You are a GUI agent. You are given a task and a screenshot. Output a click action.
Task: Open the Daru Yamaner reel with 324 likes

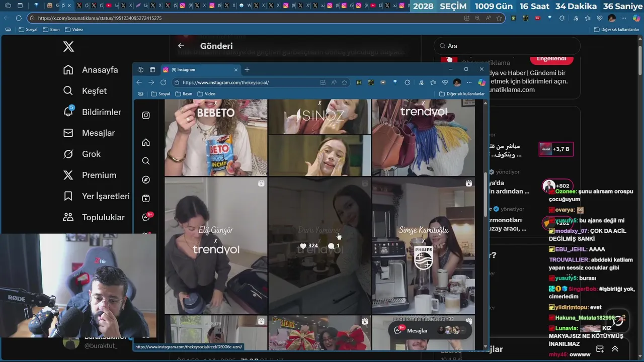point(319,246)
